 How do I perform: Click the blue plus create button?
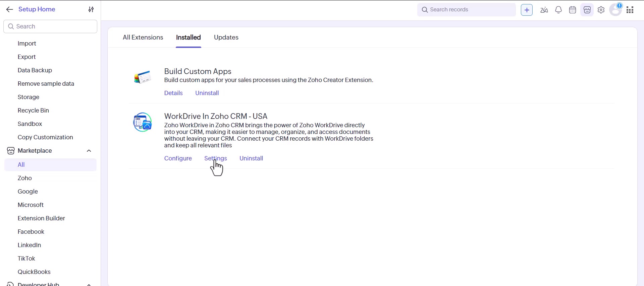tap(527, 10)
